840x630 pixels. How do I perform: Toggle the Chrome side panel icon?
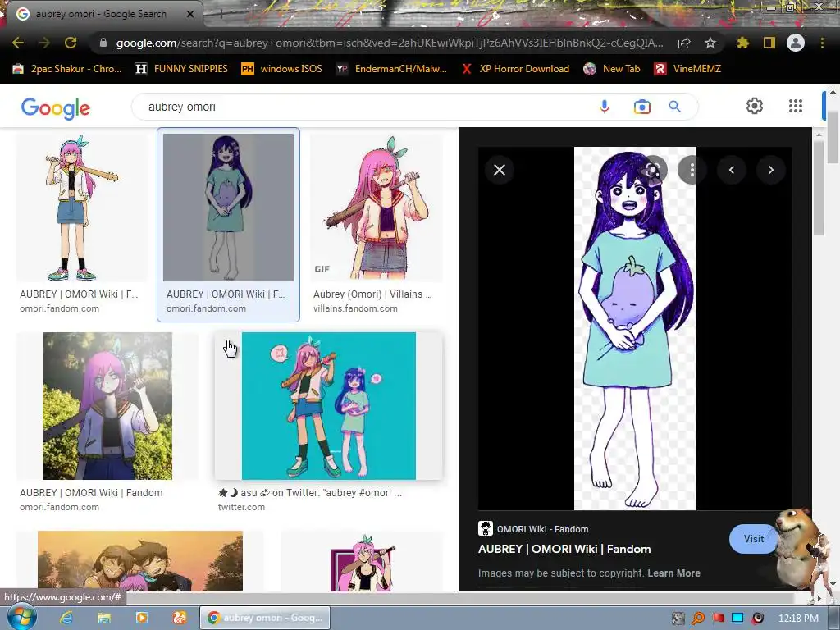(x=769, y=43)
